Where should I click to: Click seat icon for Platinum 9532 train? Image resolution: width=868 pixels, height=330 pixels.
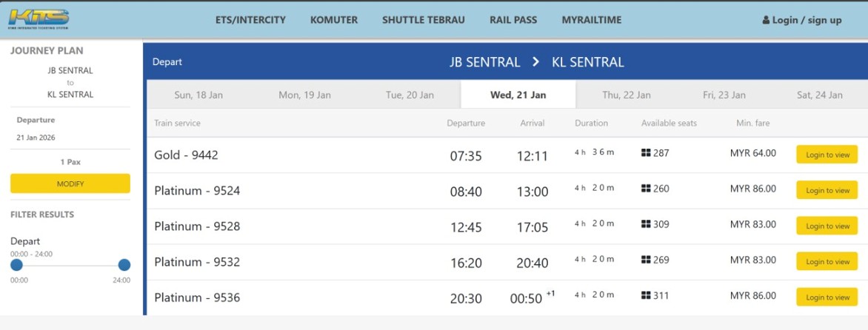646,260
